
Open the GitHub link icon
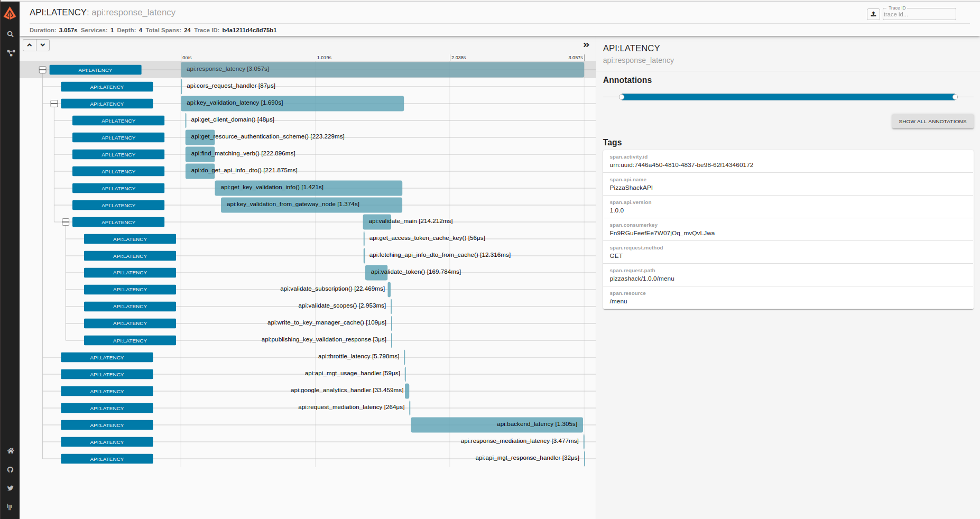tap(10, 470)
